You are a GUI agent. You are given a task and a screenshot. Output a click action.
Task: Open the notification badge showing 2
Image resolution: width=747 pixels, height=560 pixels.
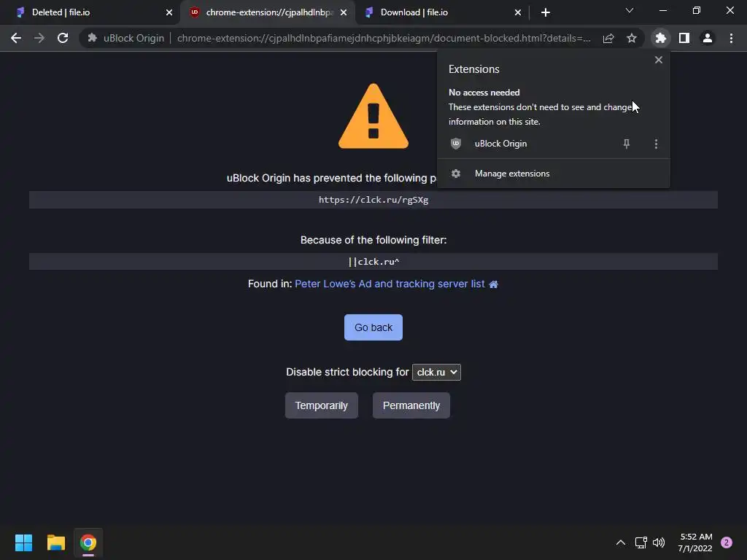(x=727, y=542)
